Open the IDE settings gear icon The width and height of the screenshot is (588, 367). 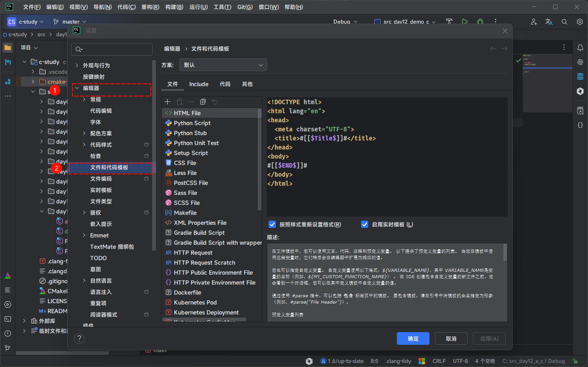click(579, 22)
